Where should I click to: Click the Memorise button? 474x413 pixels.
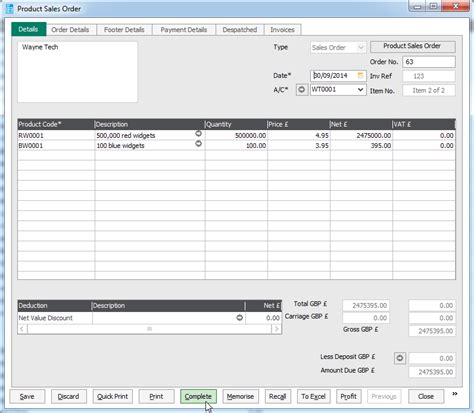[x=240, y=396]
